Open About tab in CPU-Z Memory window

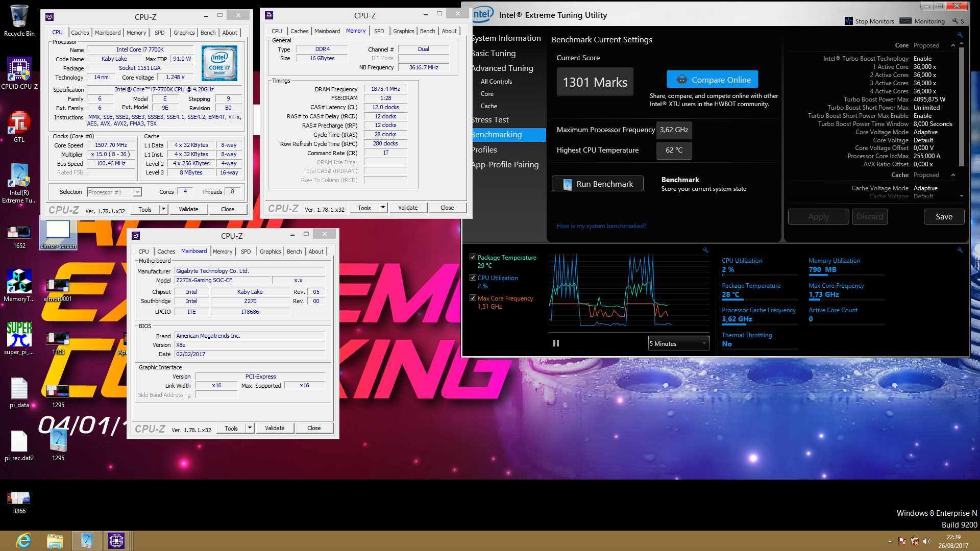[449, 31]
